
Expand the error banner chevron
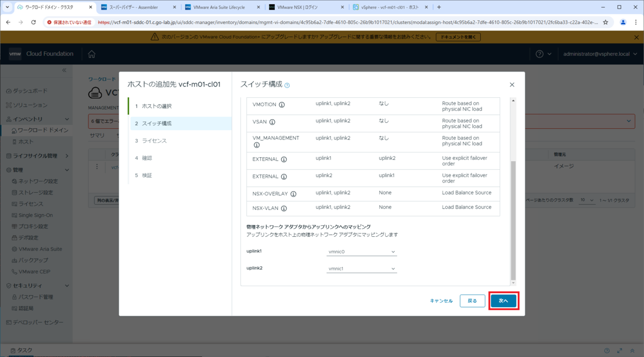[630, 122]
